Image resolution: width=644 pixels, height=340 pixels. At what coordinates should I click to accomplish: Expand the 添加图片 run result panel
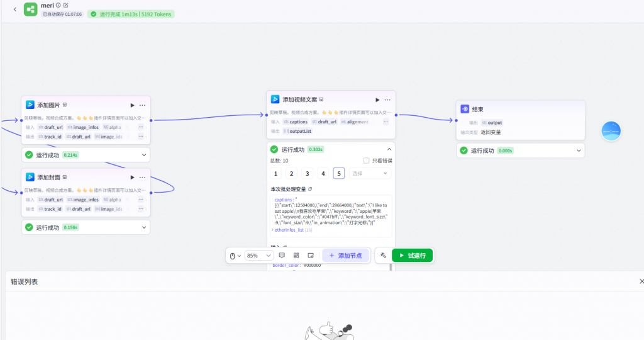coord(144,155)
